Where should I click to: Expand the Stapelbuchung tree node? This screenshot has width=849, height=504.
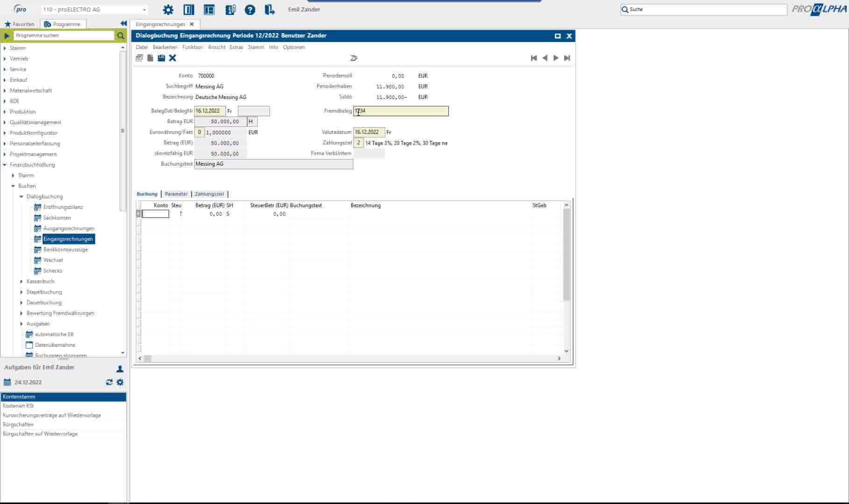[21, 292]
